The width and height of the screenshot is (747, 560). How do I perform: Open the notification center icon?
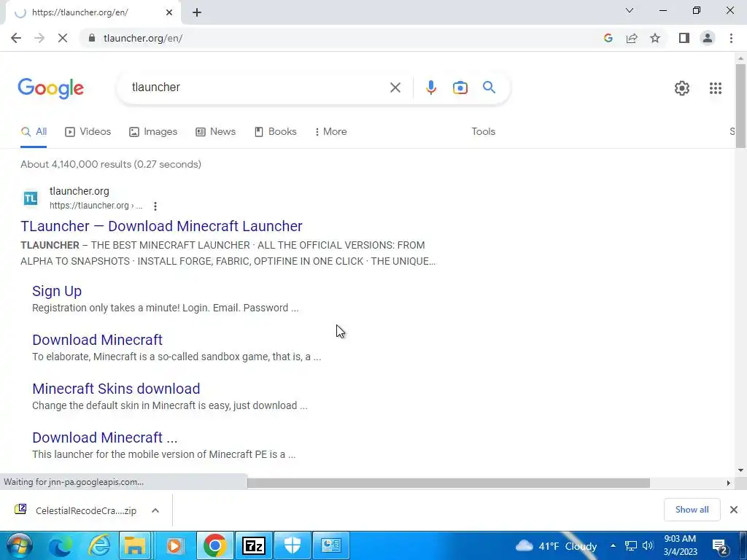719,545
